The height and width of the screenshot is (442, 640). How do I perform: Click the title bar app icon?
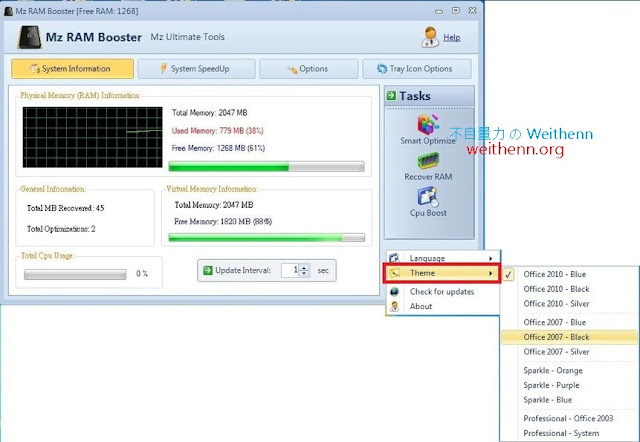8,11
